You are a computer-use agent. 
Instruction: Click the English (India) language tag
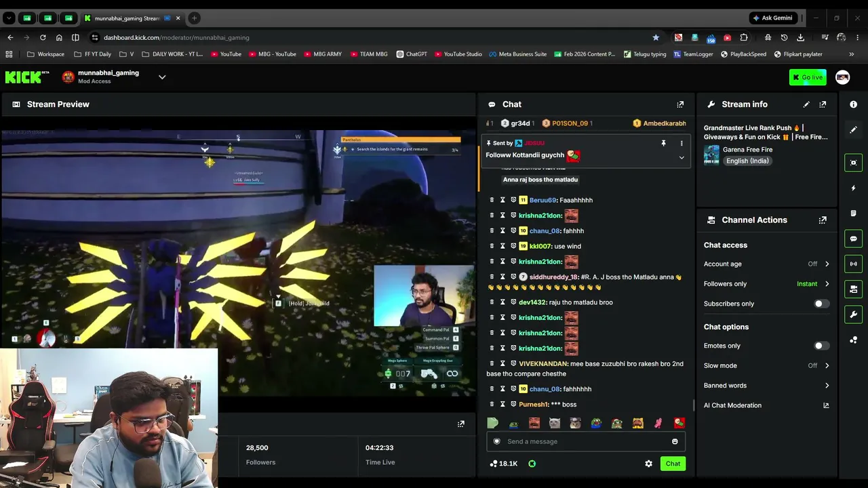point(747,161)
